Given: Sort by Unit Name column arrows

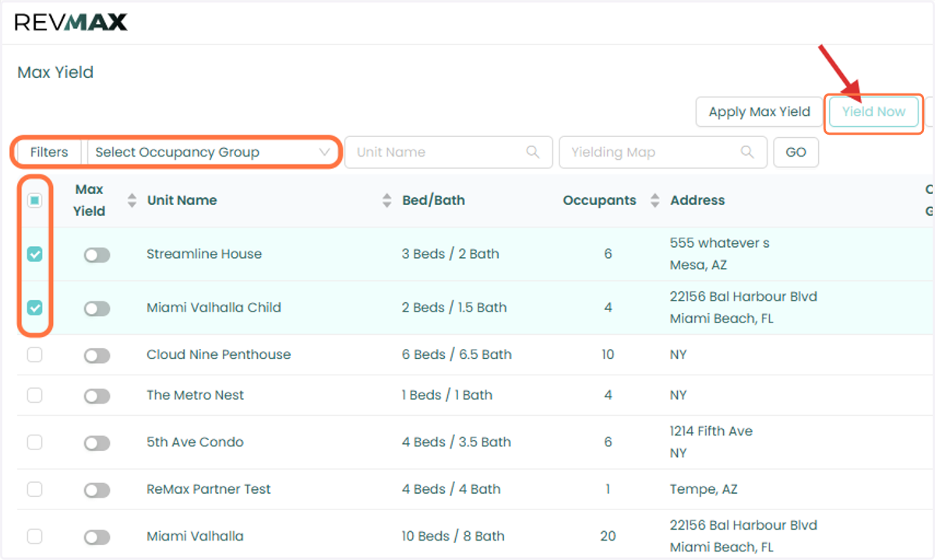Looking at the screenshot, I should click(x=387, y=200).
